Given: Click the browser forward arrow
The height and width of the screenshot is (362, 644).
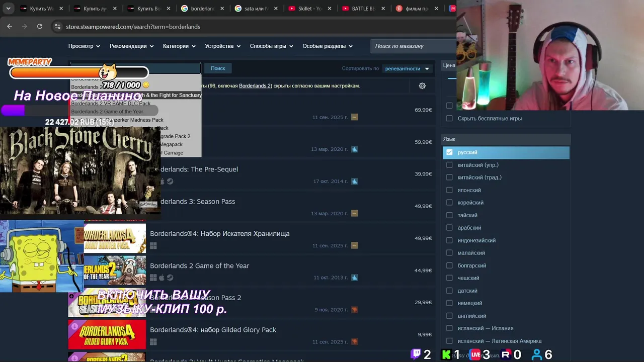Looking at the screenshot, I should [x=24, y=27].
